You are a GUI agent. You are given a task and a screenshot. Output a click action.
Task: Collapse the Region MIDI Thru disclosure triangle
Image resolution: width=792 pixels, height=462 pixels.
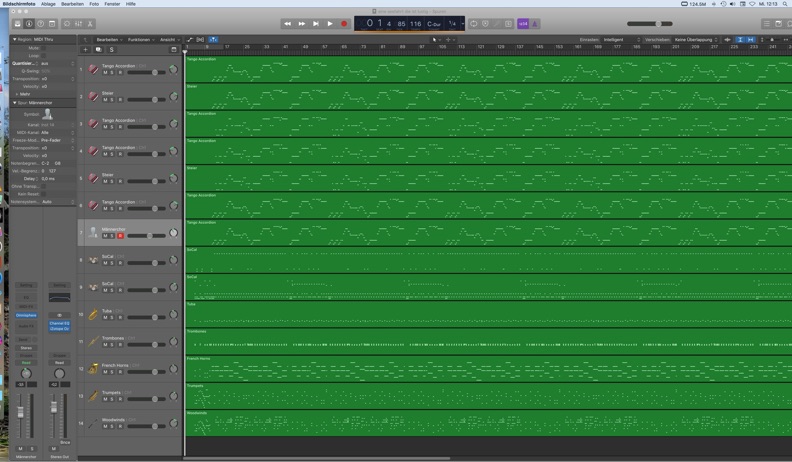14,39
